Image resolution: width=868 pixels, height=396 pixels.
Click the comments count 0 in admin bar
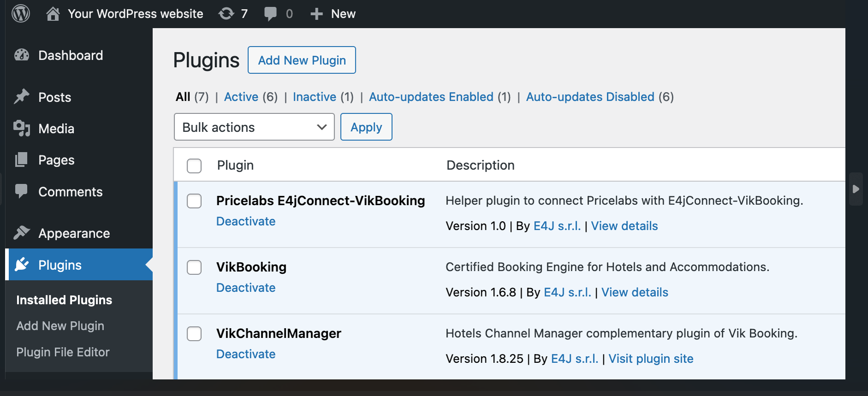point(289,14)
